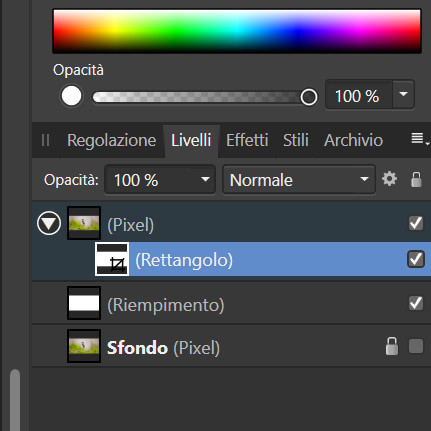Select the Riempimento layer thumbnail
The width and height of the screenshot is (431, 431).
pos(84,303)
